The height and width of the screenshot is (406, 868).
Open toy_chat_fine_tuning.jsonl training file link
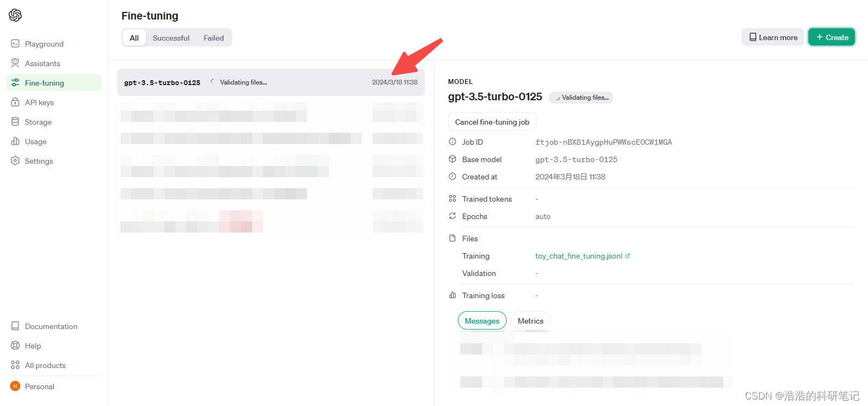tap(579, 256)
